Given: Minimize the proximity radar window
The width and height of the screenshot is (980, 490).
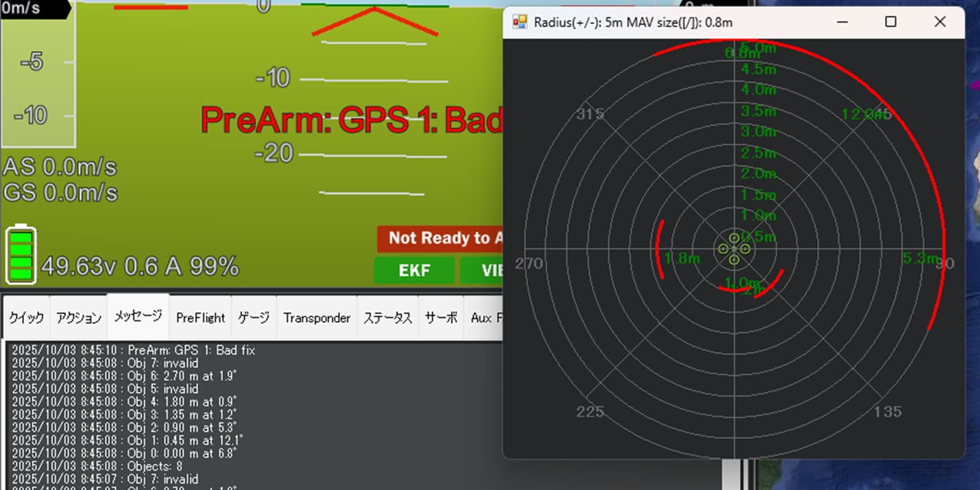Looking at the screenshot, I should click(x=843, y=22).
